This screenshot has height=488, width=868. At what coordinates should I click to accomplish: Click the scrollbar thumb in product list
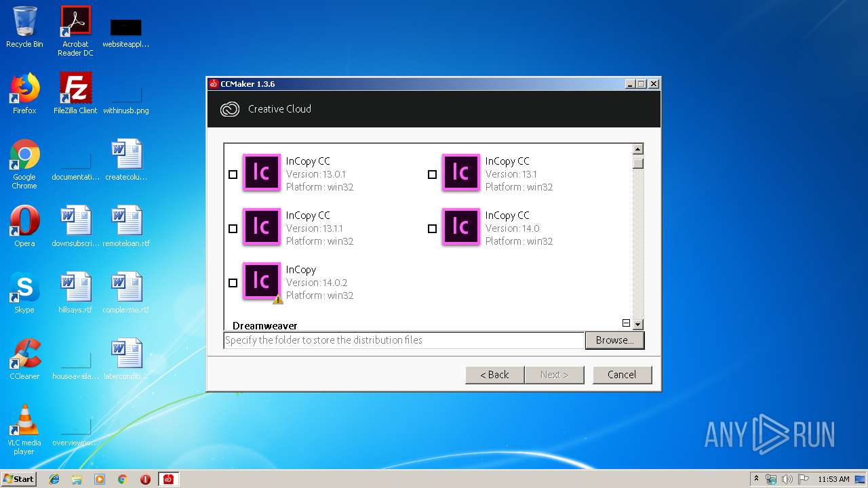click(637, 163)
